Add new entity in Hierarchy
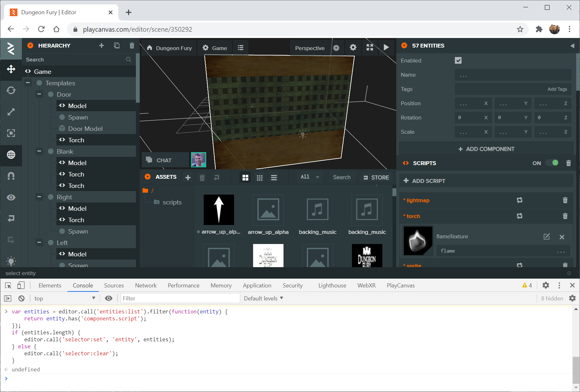 (x=101, y=46)
